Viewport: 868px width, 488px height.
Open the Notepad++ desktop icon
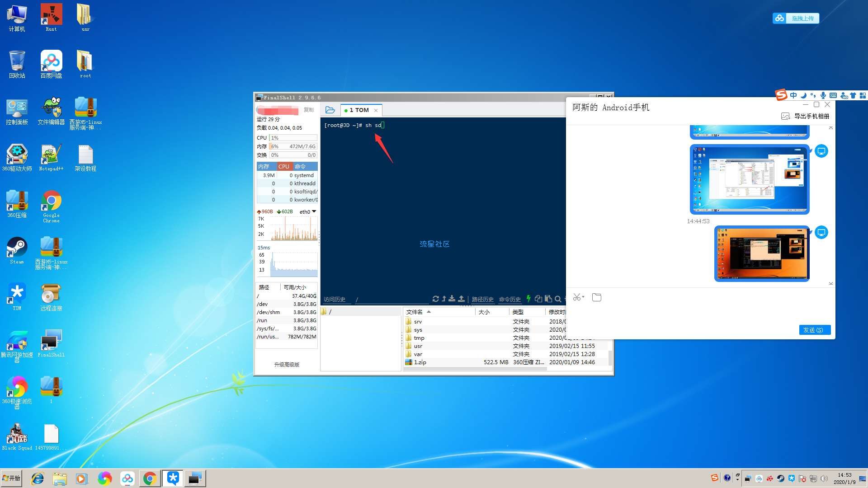[x=51, y=158]
